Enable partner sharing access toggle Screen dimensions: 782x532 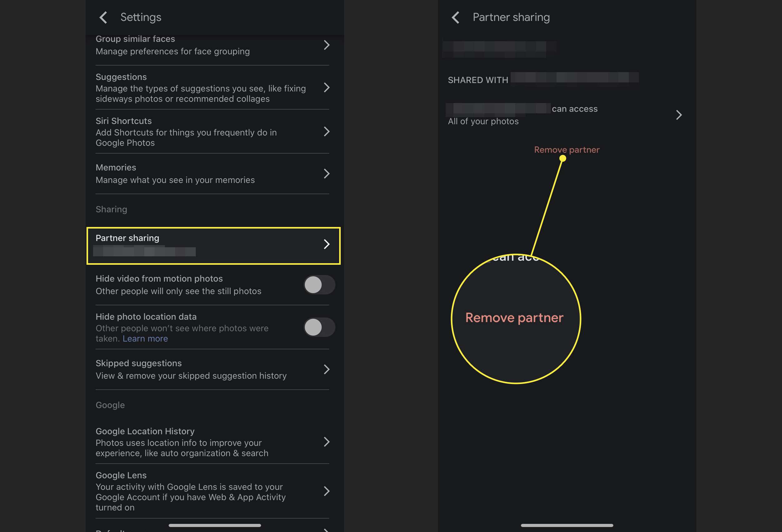point(679,115)
